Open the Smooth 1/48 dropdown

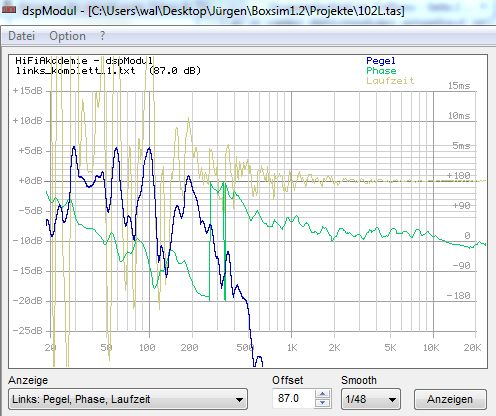(371, 399)
